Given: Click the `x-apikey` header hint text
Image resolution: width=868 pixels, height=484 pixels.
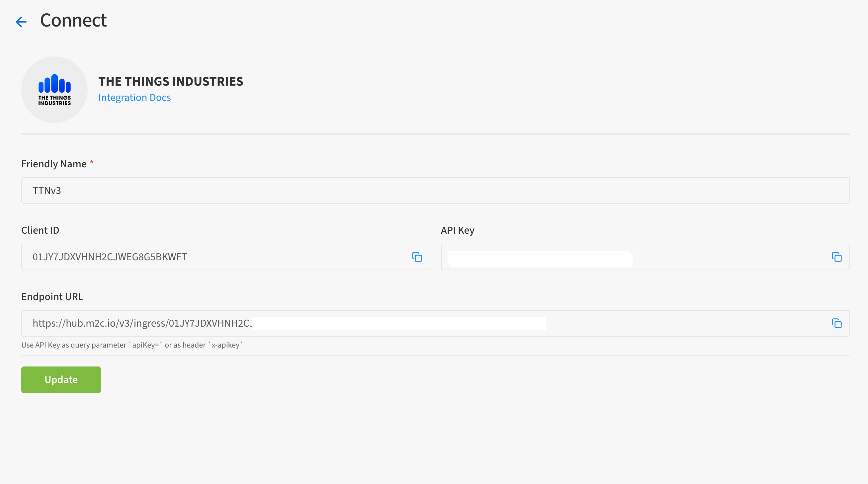Looking at the screenshot, I should tap(225, 345).
